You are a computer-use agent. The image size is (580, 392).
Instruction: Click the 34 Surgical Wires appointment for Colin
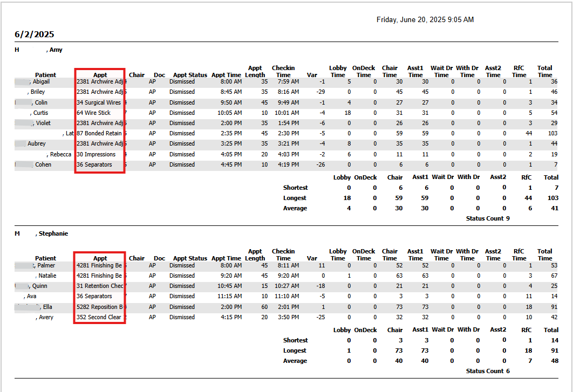pos(99,102)
